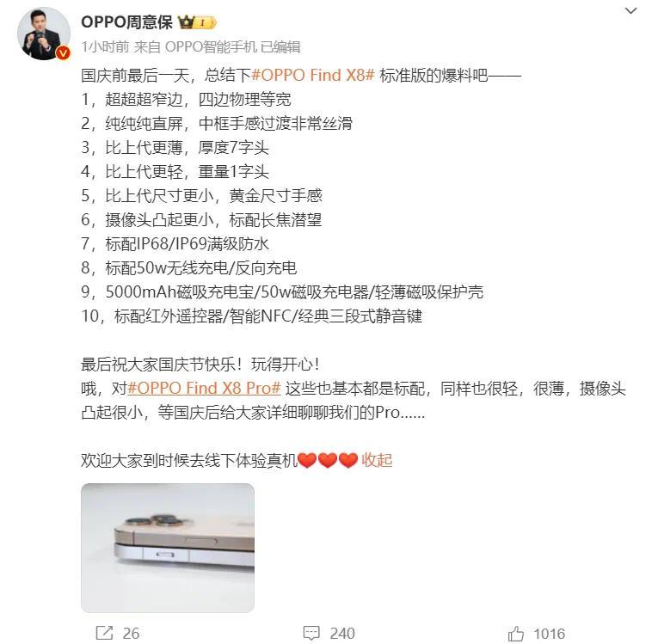This screenshot has width=658, height=644.
Task: Open the comment bubble icon
Action: pos(311,633)
